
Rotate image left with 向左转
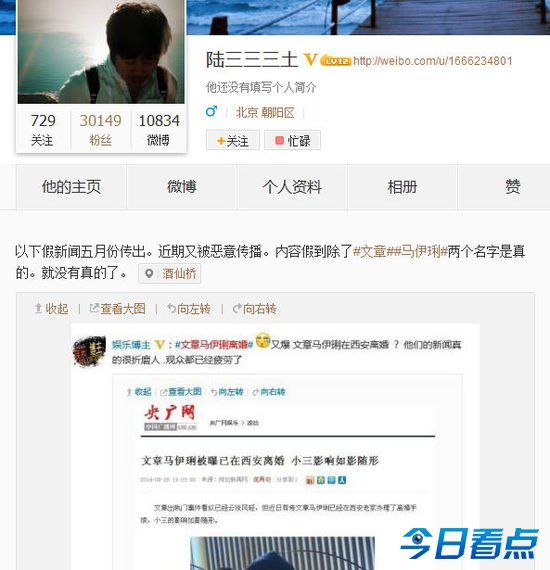point(188,309)
